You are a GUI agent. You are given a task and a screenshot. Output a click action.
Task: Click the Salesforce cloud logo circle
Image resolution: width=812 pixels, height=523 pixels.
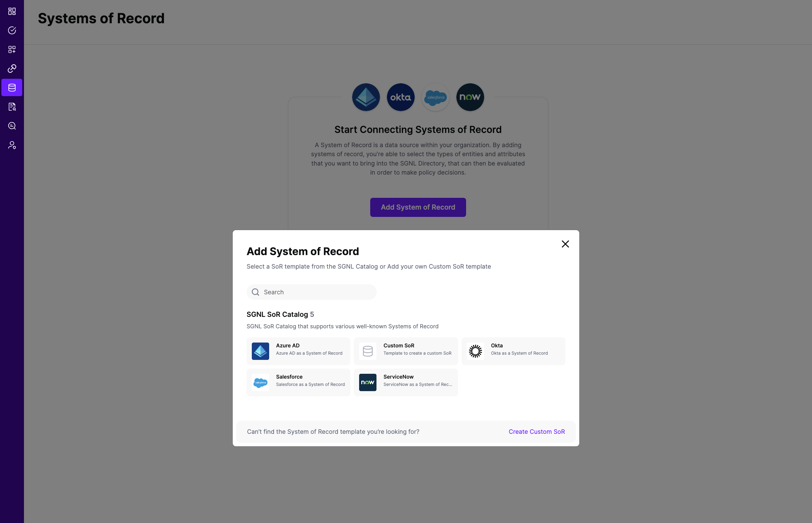435,97
